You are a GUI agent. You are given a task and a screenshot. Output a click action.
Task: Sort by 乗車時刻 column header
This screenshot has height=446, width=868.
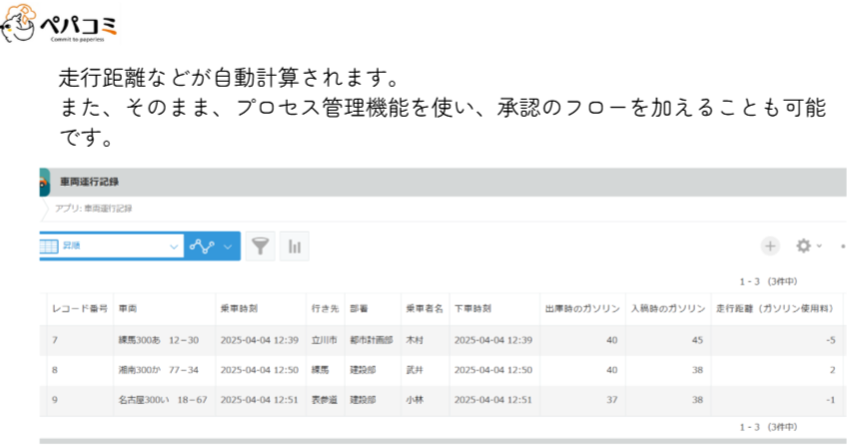pyautogui.click(x=239, y=309)
